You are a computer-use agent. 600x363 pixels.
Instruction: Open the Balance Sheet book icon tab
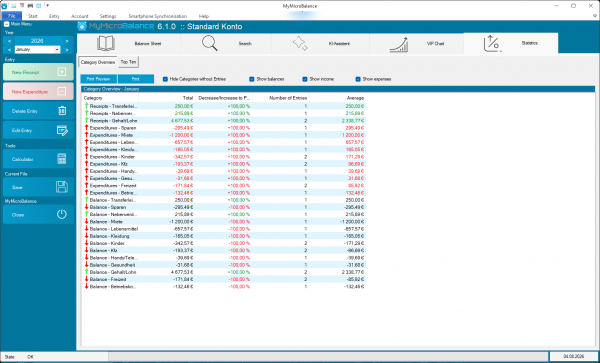pos(106,43)
